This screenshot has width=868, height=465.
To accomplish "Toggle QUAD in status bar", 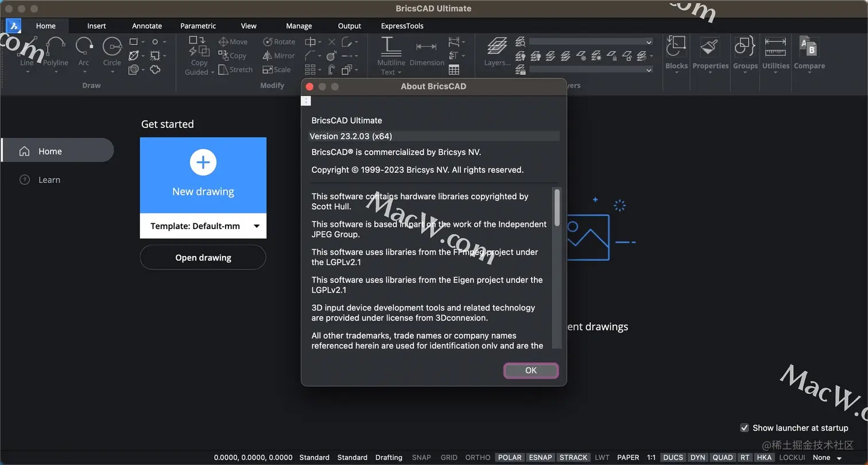I will tap(722, 458).
